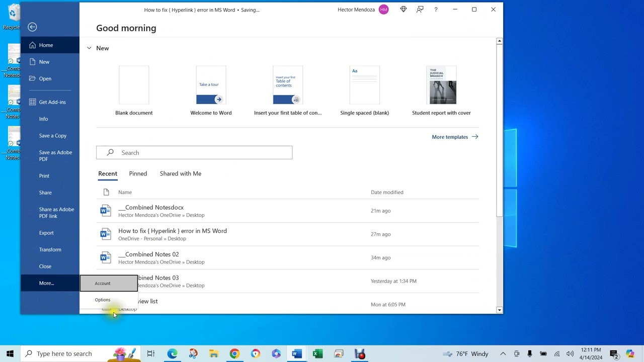Open the Wi-Fi network tray icon
This screenshot has width=644, height=362.
[557, 353]
